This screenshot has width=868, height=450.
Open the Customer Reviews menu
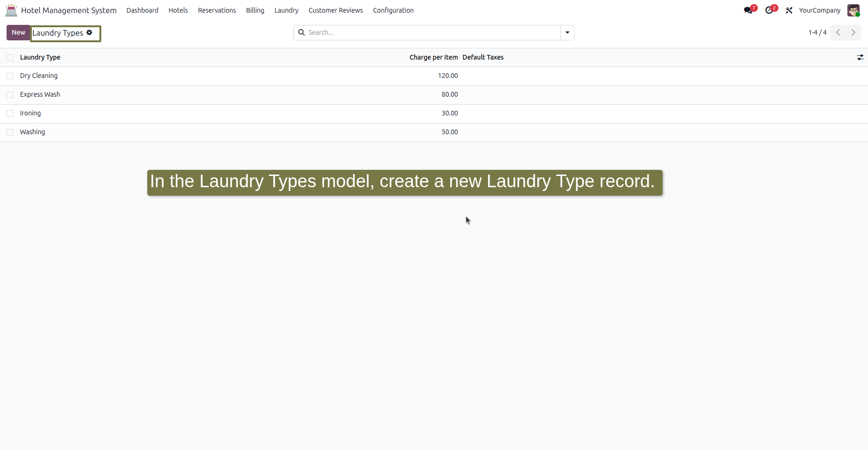tap(336, 10)
